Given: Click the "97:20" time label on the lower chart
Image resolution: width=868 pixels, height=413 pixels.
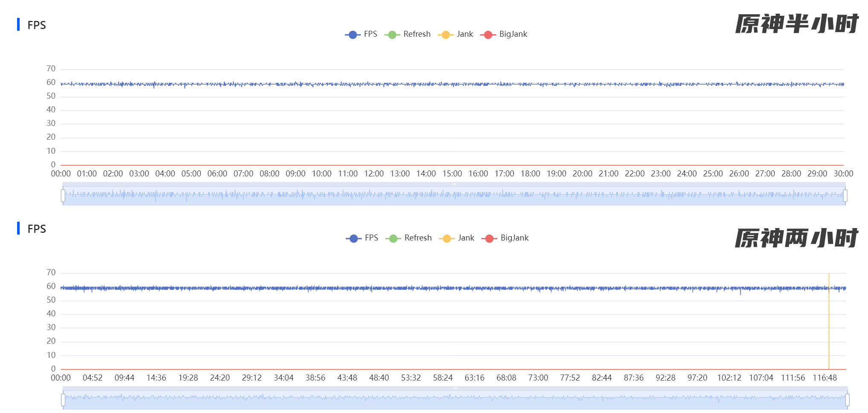Looking at the screenshot, I should 697,378.
